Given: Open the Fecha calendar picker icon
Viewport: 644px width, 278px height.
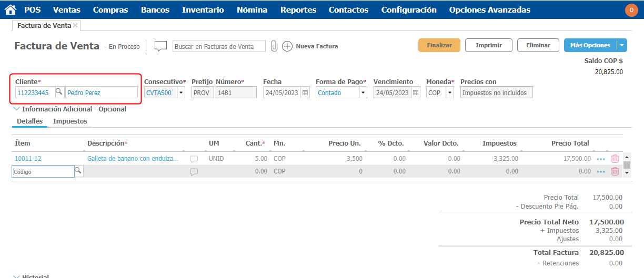Looking at the screenshot, I should (x=305, y=92).
